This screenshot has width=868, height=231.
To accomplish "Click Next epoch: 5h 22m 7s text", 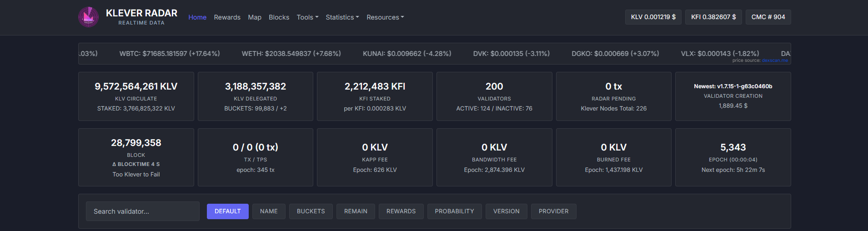I will pos(733,170).
